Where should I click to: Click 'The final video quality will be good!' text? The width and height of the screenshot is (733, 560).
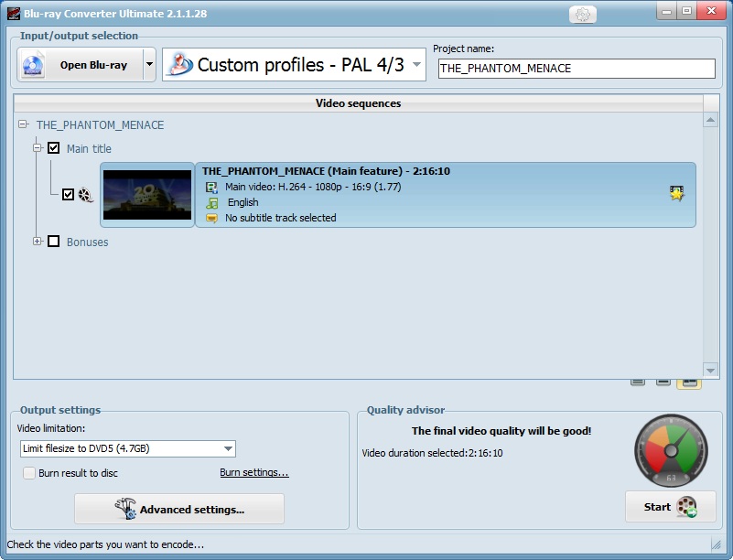tap(501, 431)
